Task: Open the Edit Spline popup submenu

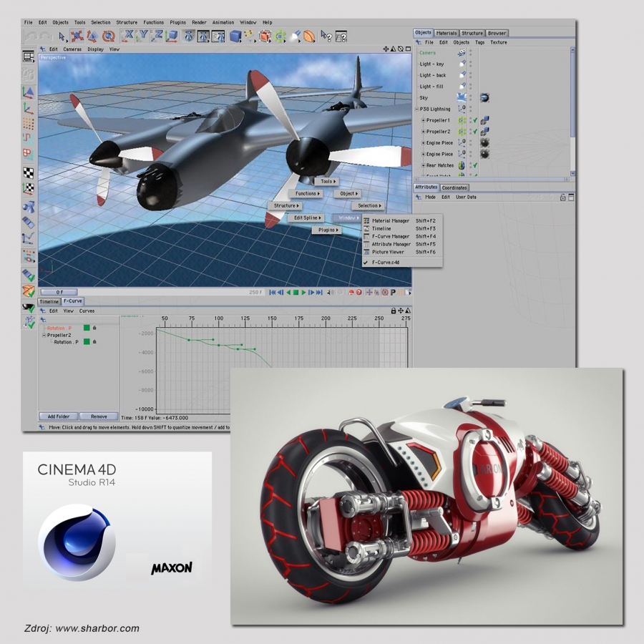Action: point(308,218)
